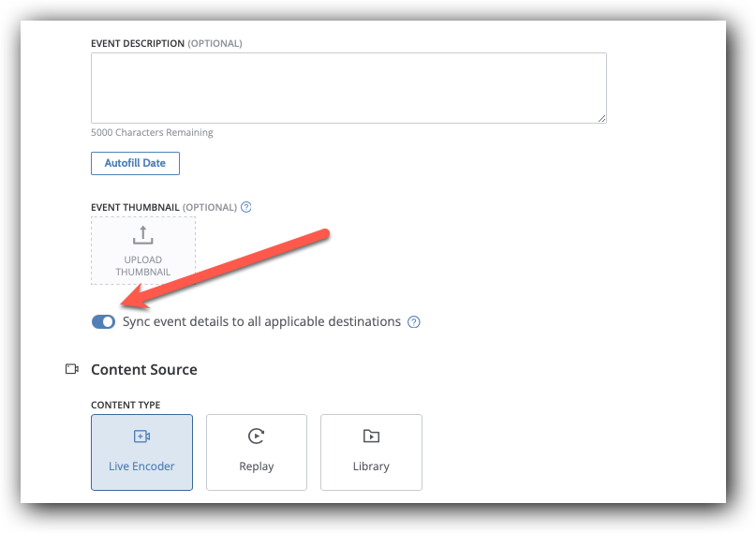
Task: Open help tooltip next to Sync event details
Action: point(414,322)
